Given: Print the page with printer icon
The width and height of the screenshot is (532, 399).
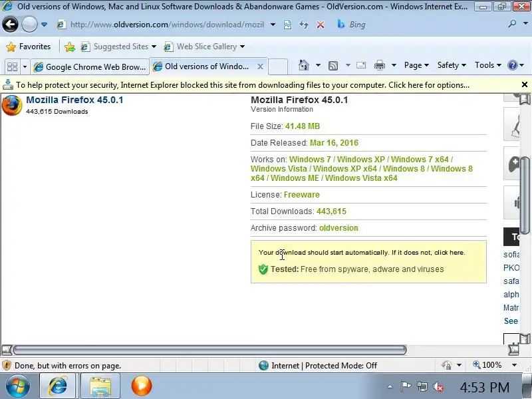Looking at the screenshot, I should (x=380, y=65).
